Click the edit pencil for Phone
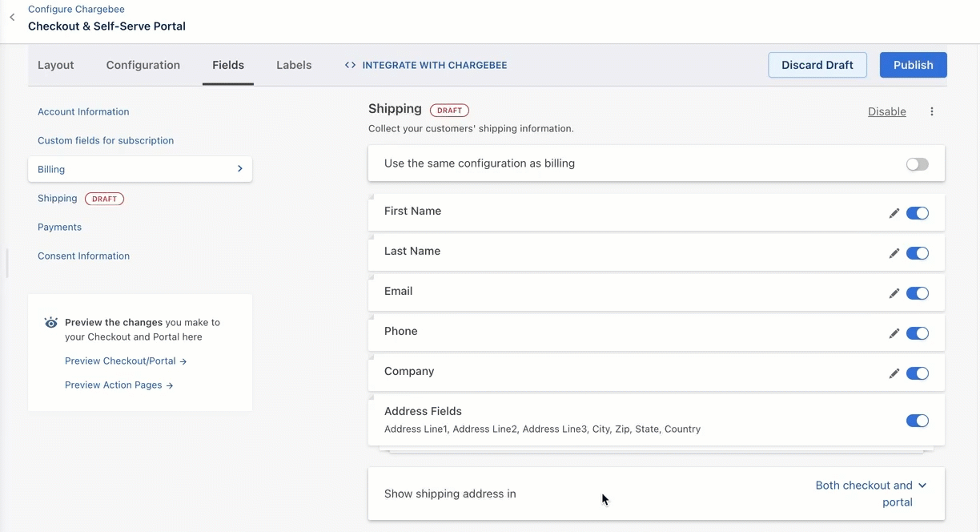This screenshot has height=532, width=980. pyautogui.click(x=894, y=333)
